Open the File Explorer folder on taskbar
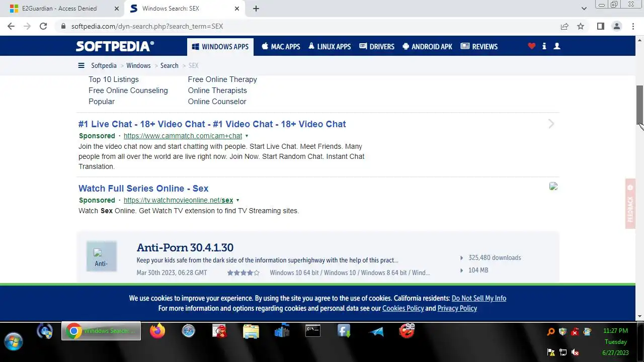This screenshot has height=362, width=644. pos(251,331)
